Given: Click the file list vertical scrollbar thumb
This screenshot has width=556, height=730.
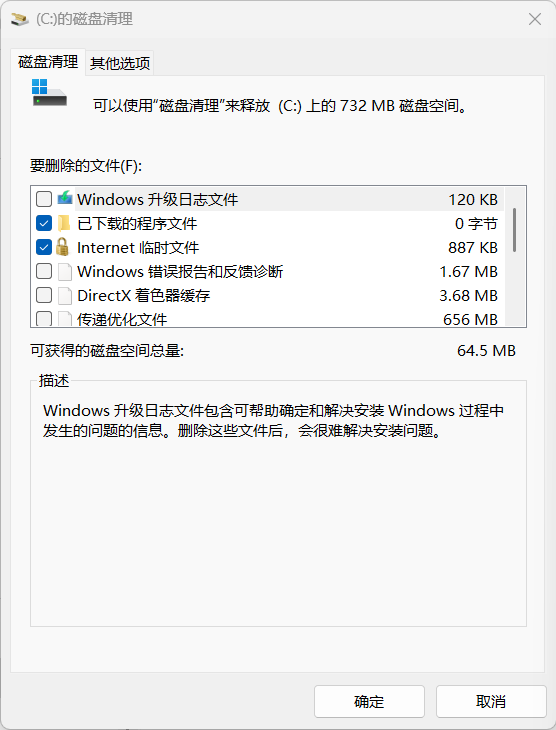Looking at the screenshot, I should pos(515,230).
